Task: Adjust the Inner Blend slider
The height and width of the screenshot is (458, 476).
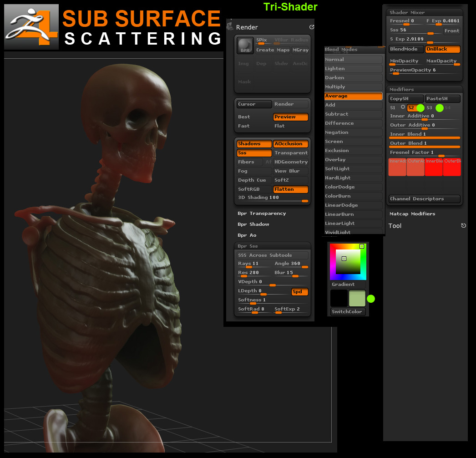Action: [425, 135]
